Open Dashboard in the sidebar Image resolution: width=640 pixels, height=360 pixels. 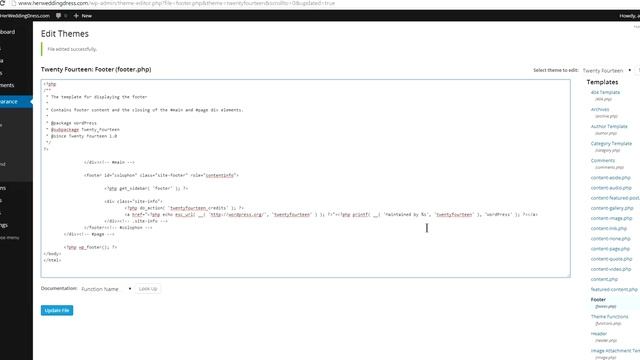point(8,32)
